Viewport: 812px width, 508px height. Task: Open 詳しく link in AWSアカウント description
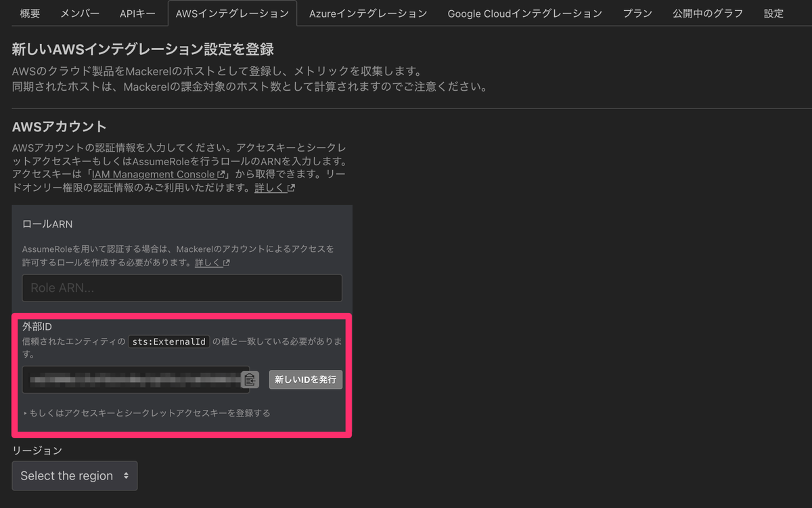click(x=275, y=188)
